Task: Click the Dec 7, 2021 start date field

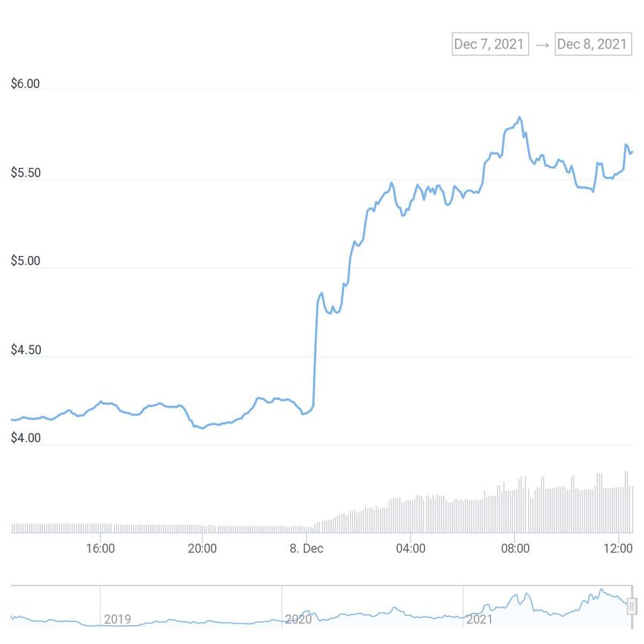Action: click(489, 43)
